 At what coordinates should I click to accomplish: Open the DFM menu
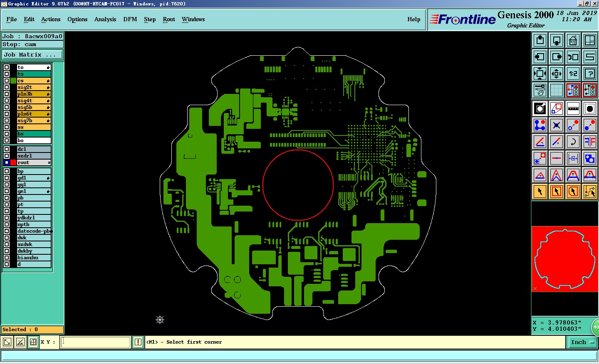pos(130,19)
